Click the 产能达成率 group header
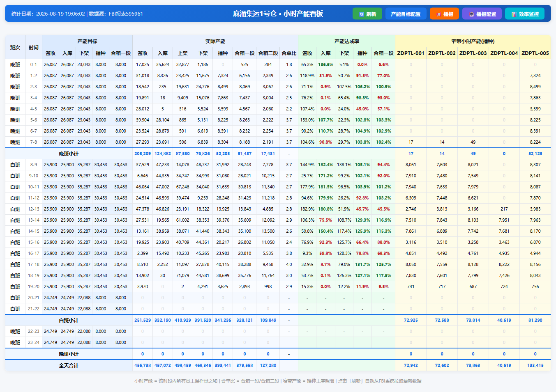The height and width of the screenshot is (392, 556). tap(346, 41)
